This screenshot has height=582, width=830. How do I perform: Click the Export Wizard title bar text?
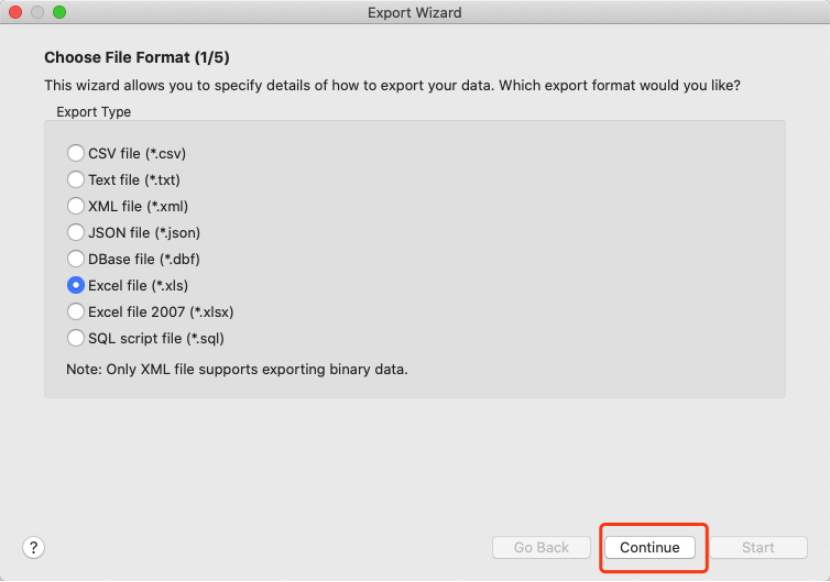tap(414, 13)
